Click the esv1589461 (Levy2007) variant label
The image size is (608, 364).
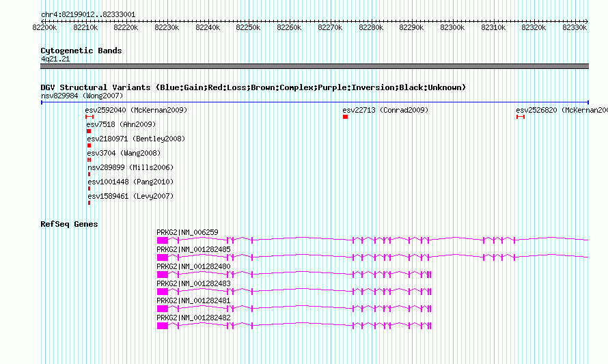tap(130, 196)
